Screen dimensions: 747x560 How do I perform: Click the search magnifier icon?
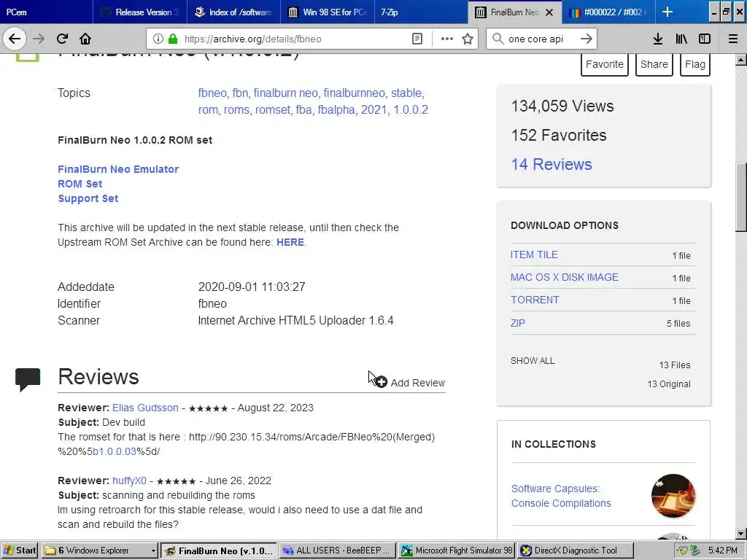498,39
